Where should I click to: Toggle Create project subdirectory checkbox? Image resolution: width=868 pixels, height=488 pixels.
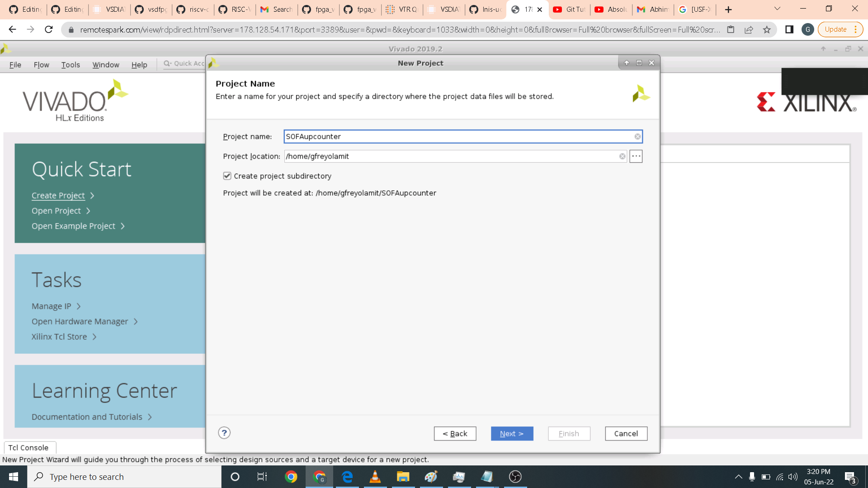pyautogui.click(x=227, y=176)
